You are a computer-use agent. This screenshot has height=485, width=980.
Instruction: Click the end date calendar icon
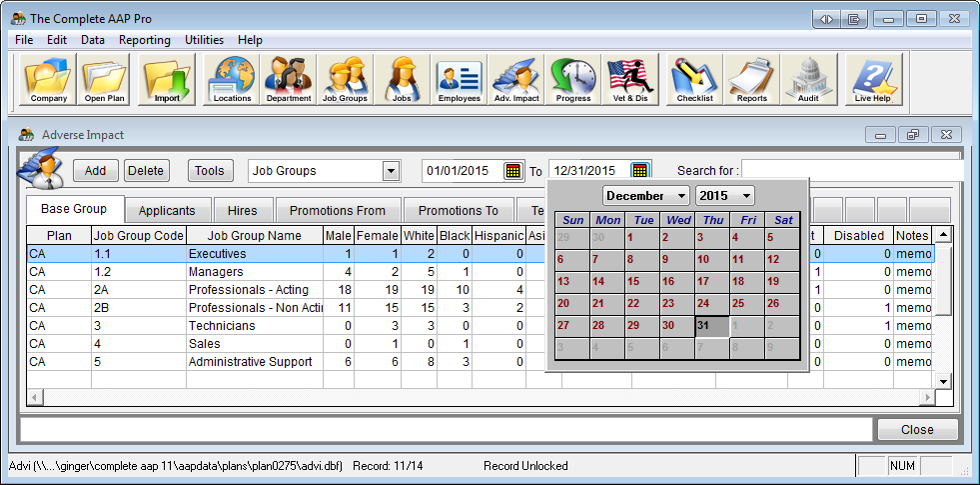640,171
